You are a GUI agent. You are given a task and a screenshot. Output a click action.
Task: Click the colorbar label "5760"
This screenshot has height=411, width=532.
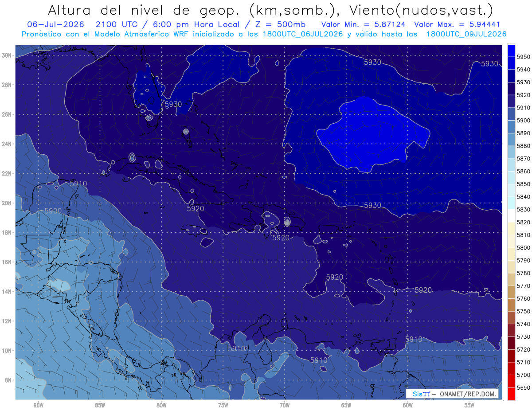click(x=524, y=299)
